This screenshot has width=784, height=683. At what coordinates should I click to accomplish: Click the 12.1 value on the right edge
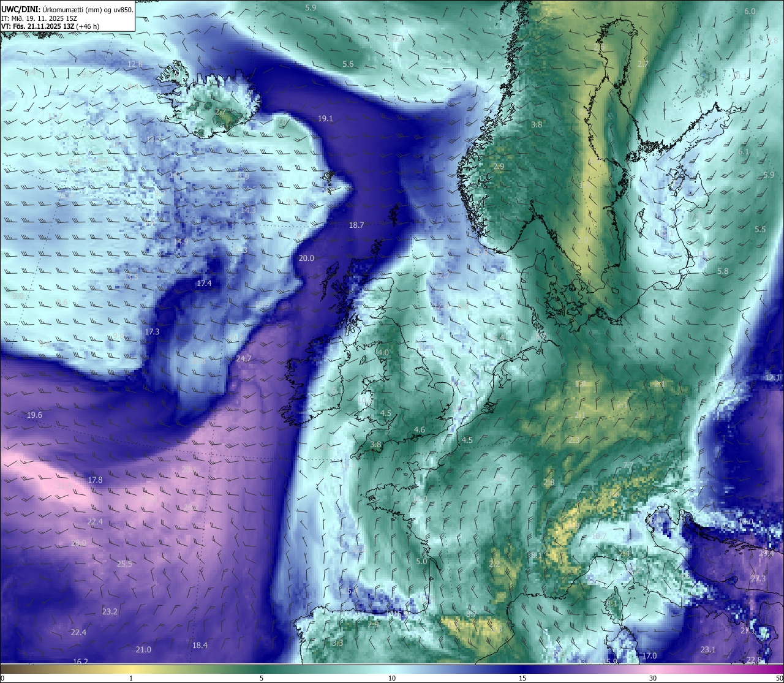pyautogui.click(x=772, y=378)
